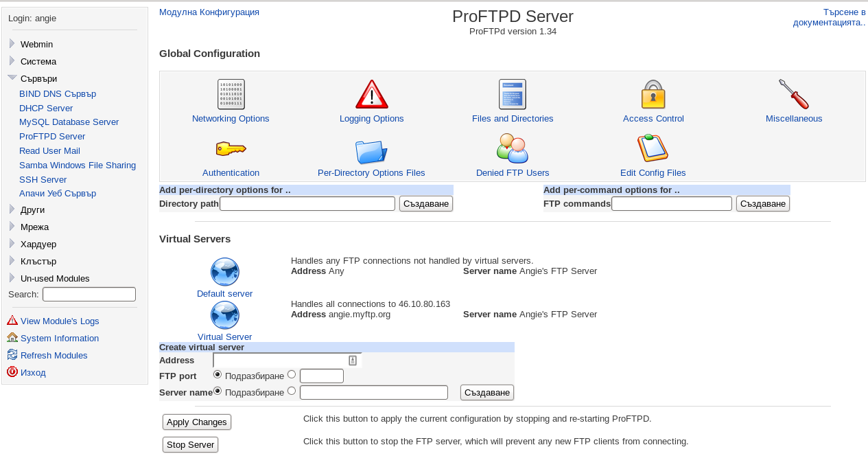
Task: Click the View Module's Logs warning icon
Action: click(x=12, y=320)
